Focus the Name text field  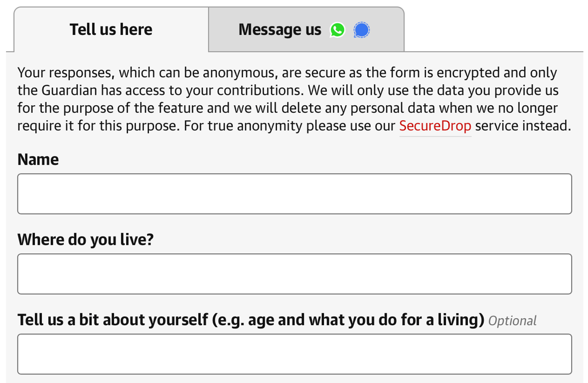(x=294, y=194)
